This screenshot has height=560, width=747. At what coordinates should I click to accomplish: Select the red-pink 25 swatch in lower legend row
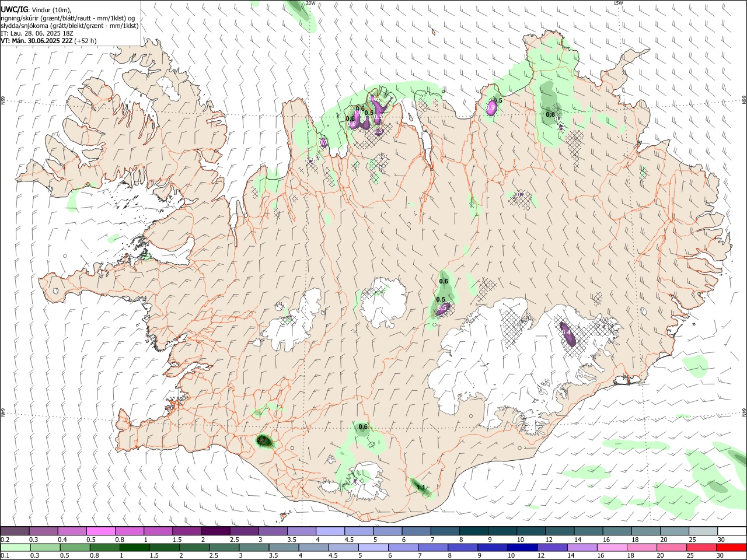click(701, 548)
